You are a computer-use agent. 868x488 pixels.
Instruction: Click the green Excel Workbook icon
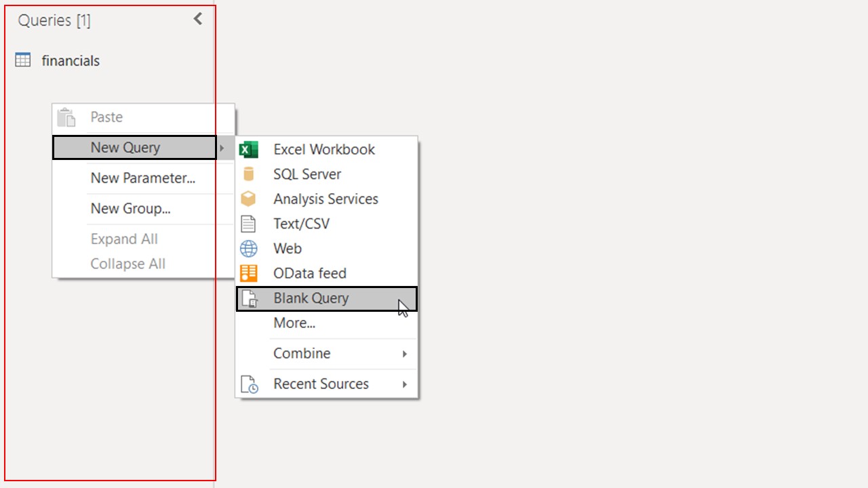(x=249, y=150)
